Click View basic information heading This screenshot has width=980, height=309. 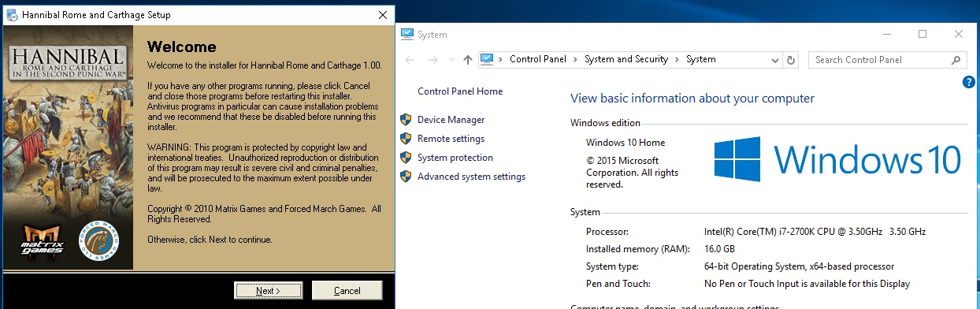(x=692, y=99)
